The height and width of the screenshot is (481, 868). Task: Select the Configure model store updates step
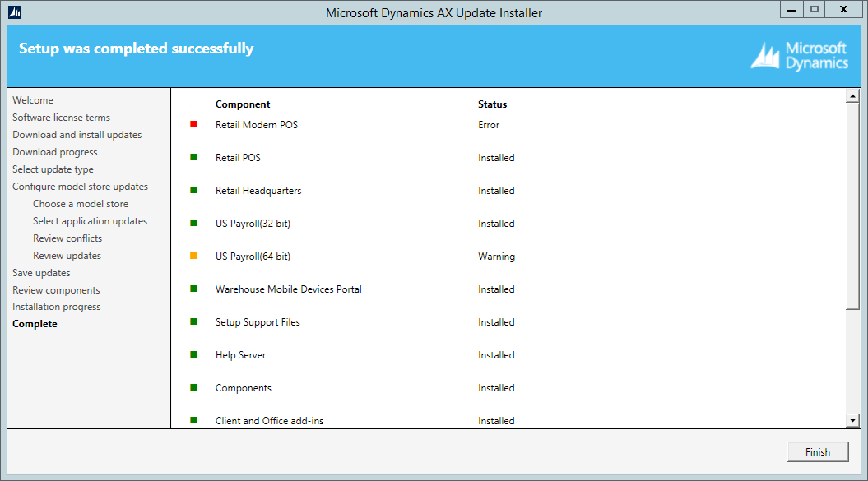[81, 187]
